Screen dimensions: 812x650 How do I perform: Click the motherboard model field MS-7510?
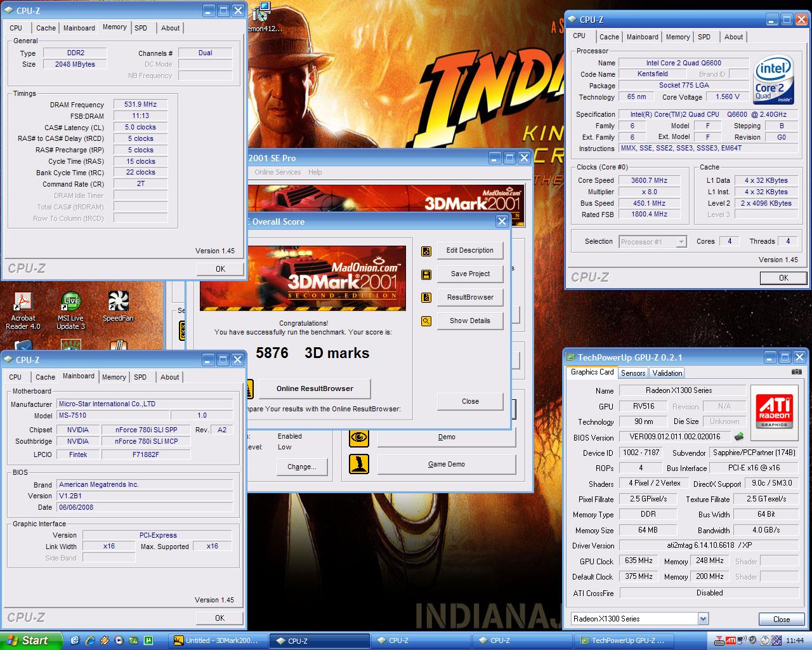[x=114, y=416]
